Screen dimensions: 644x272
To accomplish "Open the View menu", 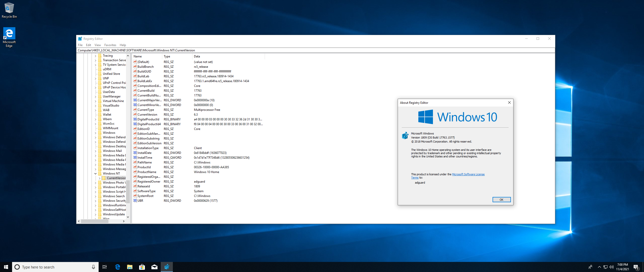I will 98,45.
